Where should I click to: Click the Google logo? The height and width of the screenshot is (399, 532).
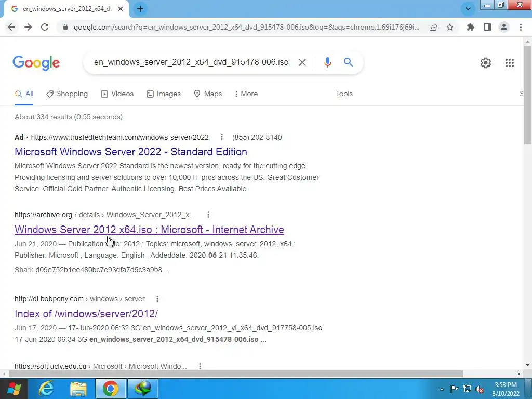pyautogui.click(x=36, y=63)
